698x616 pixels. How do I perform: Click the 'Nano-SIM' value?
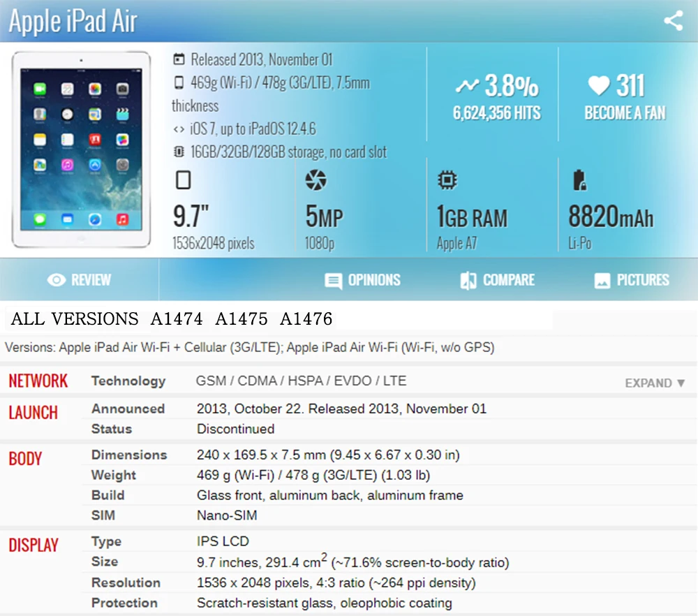(227, 515)
